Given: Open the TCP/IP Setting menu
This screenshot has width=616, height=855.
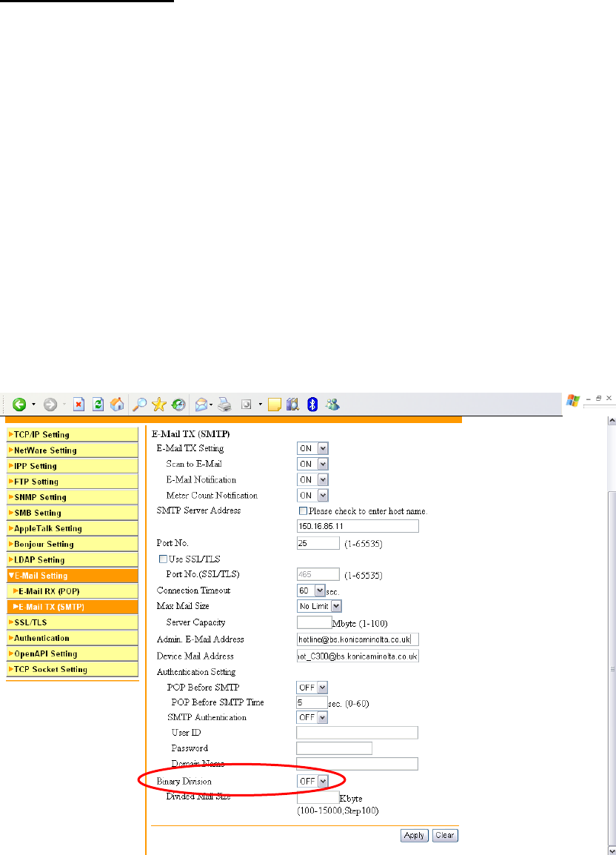Looking at the screenshot, I should pyautogui.click(x=72, y=435).
